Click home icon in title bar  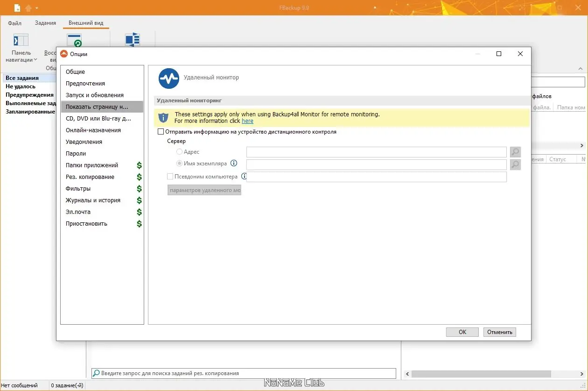tap(28, 8)
